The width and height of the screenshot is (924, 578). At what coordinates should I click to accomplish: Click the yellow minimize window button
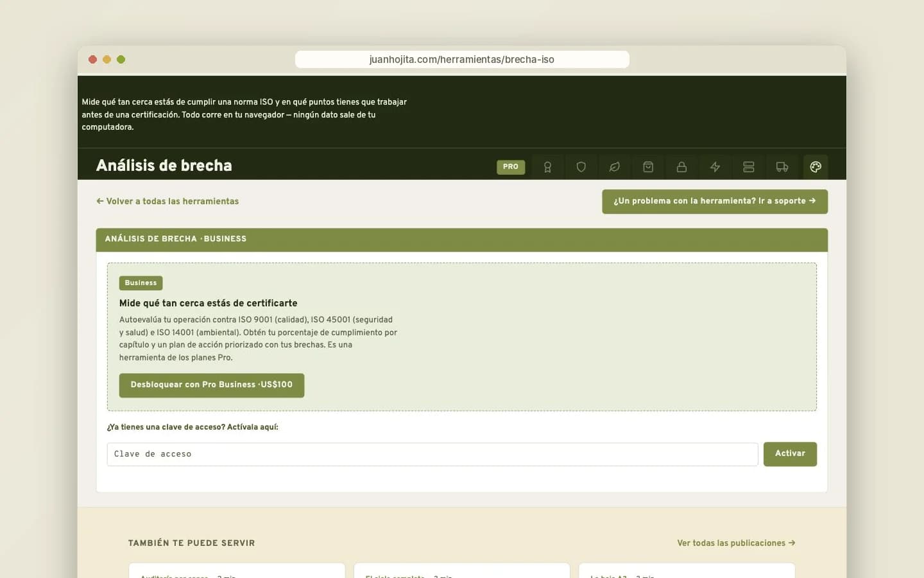(x=107, y=59)
